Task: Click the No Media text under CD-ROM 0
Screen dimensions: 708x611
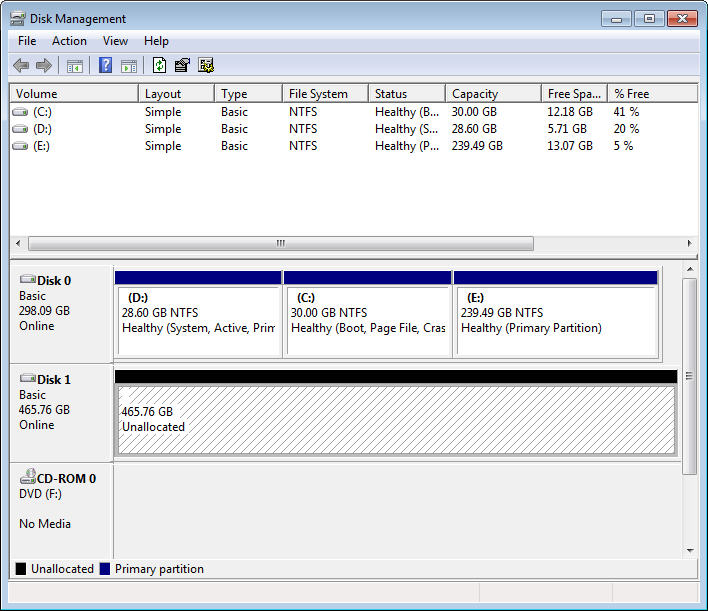Action: tap(45, 524)
